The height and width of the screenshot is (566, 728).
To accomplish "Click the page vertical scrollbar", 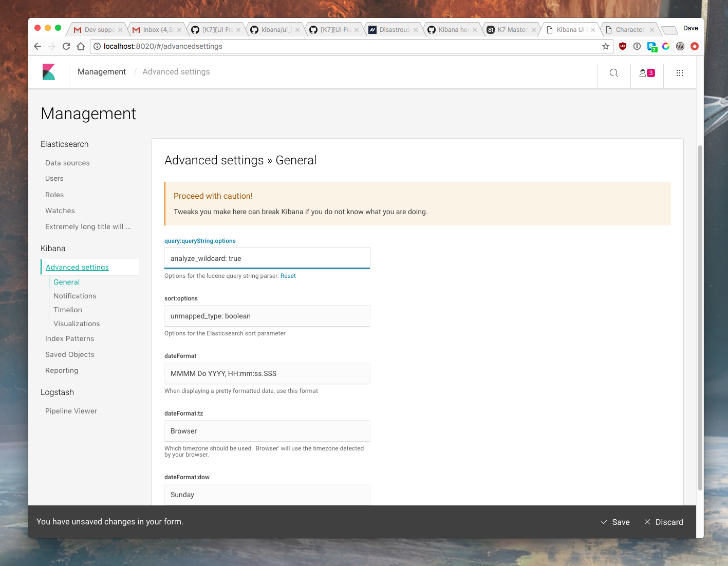I will [x=700, y=318].
